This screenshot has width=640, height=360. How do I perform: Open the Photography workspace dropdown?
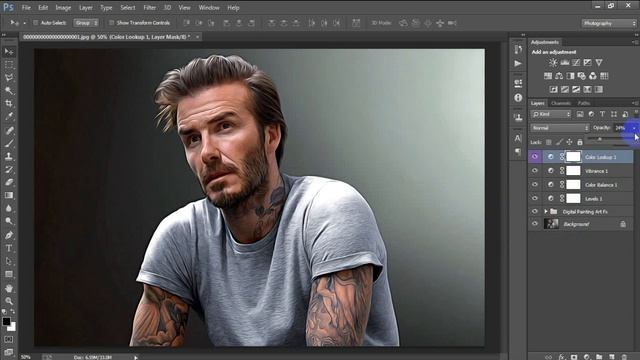(609, 23)
